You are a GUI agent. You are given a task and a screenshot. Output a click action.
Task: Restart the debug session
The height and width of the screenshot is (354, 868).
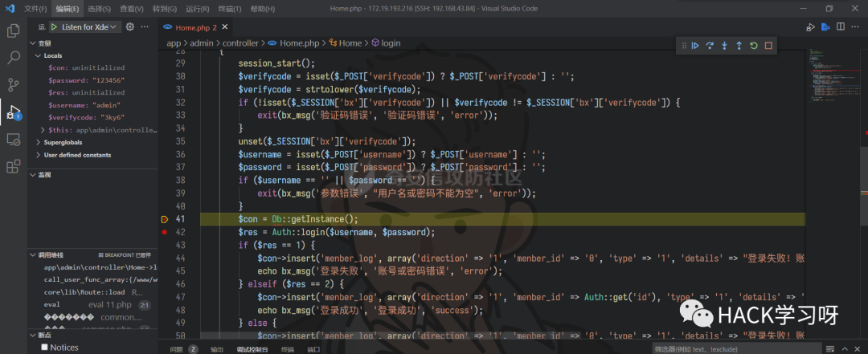point(754,46)
